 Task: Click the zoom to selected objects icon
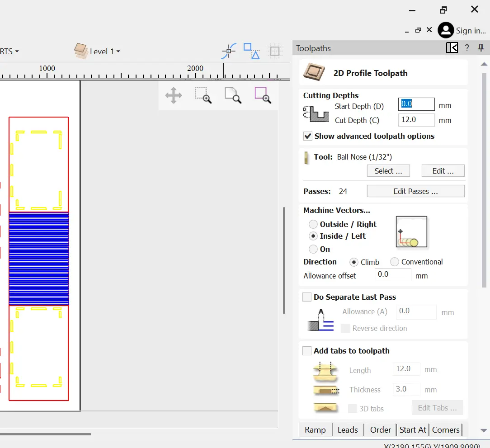263,95
